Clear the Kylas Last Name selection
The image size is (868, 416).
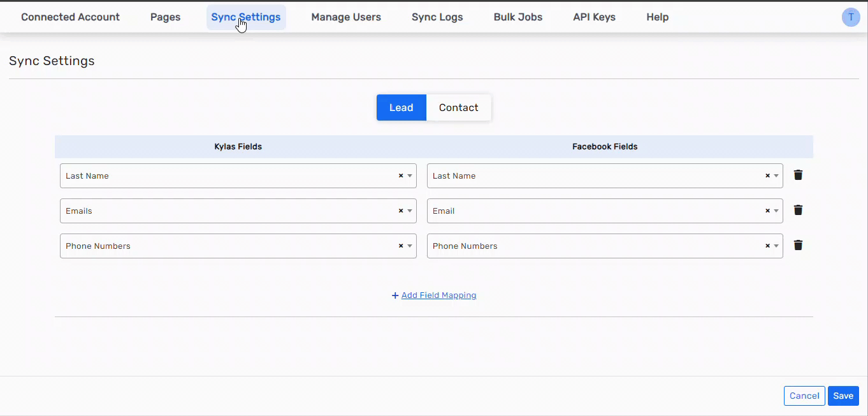(x=401, y=175)
